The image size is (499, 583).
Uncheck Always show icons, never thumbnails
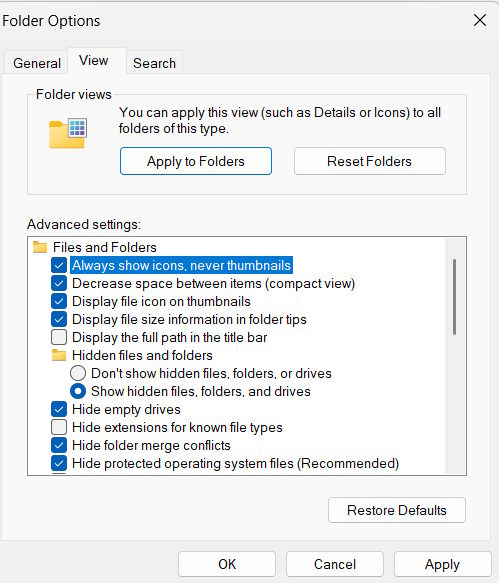(x=59, y=265)
